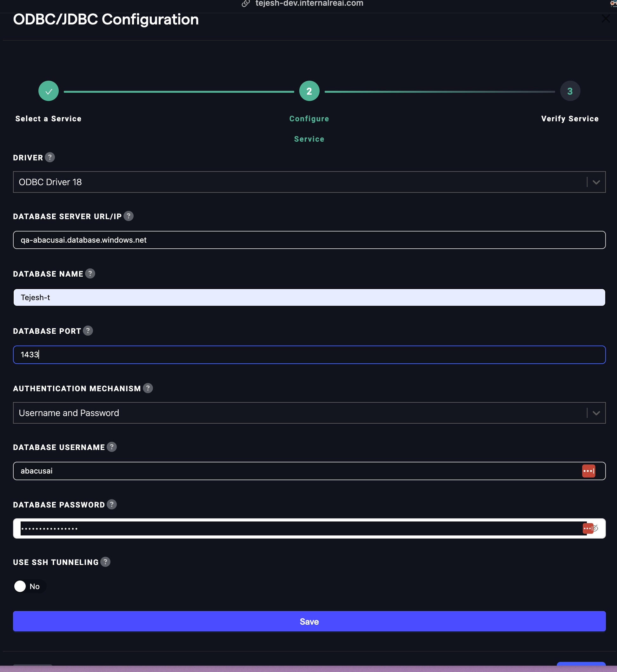Click the Save button

coord(309,621)
